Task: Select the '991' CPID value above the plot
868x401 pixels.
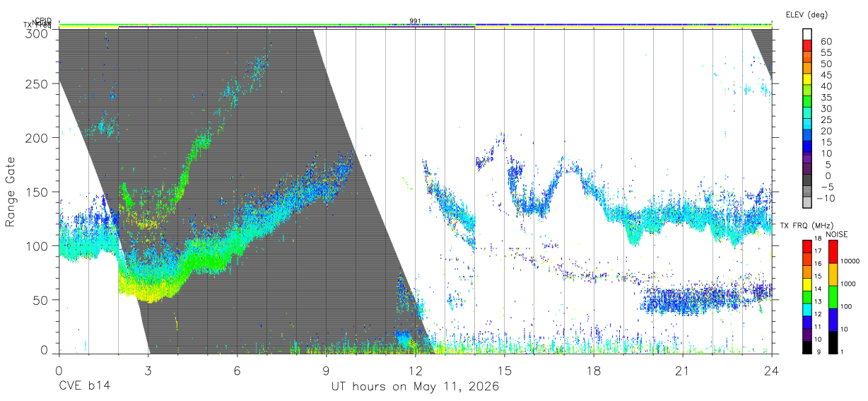Action: [415, 21]
